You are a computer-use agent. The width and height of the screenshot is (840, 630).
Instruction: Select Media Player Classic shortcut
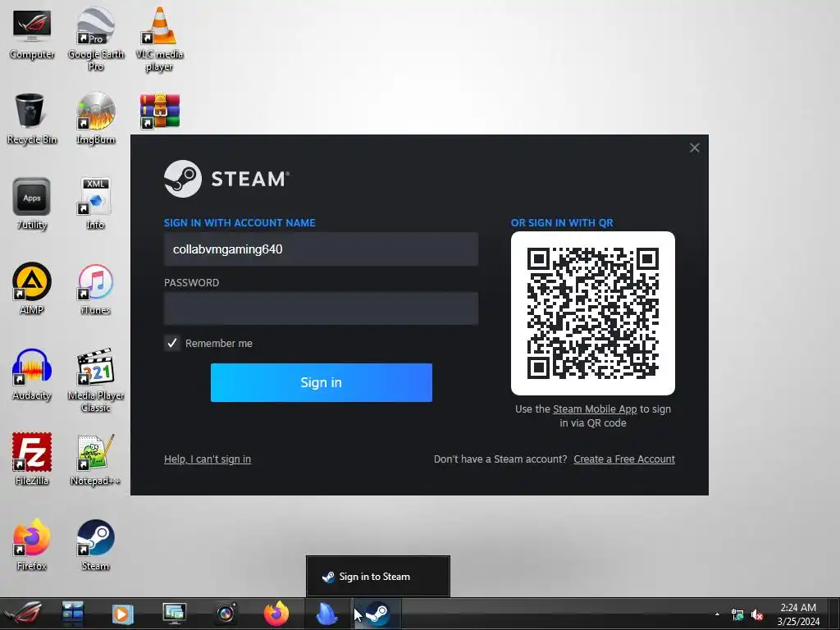95,380
